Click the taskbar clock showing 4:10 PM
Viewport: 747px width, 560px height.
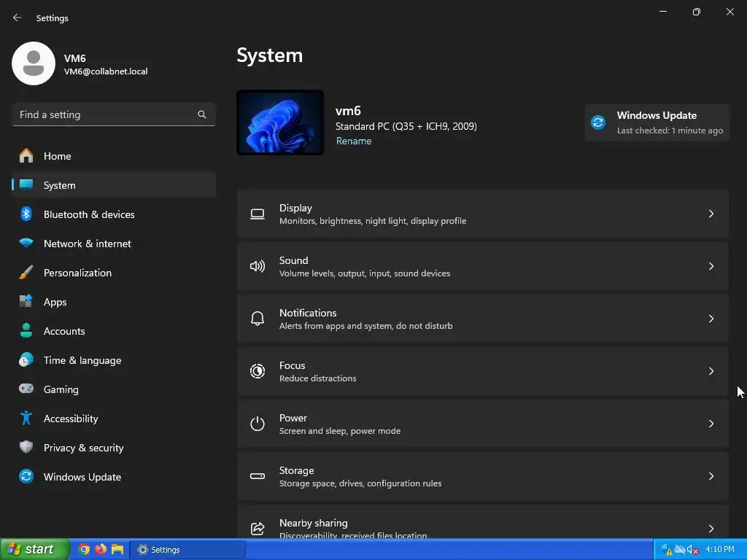coord(719,550)
